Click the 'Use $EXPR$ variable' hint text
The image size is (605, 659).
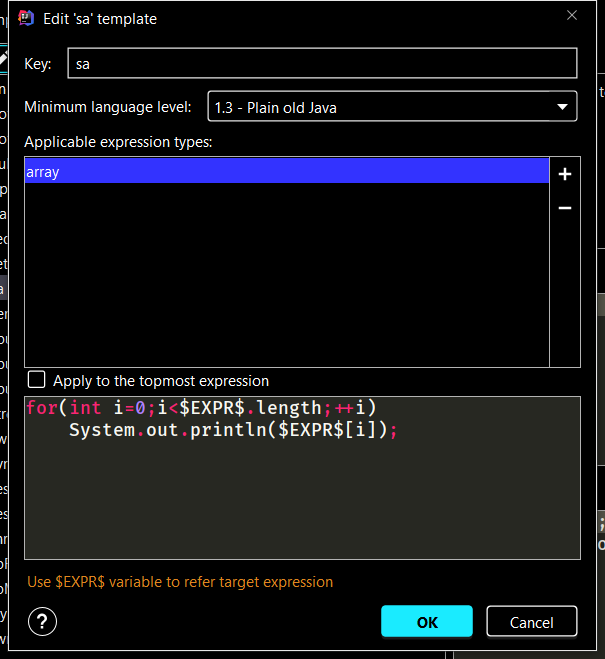click(x=180, y=582)
